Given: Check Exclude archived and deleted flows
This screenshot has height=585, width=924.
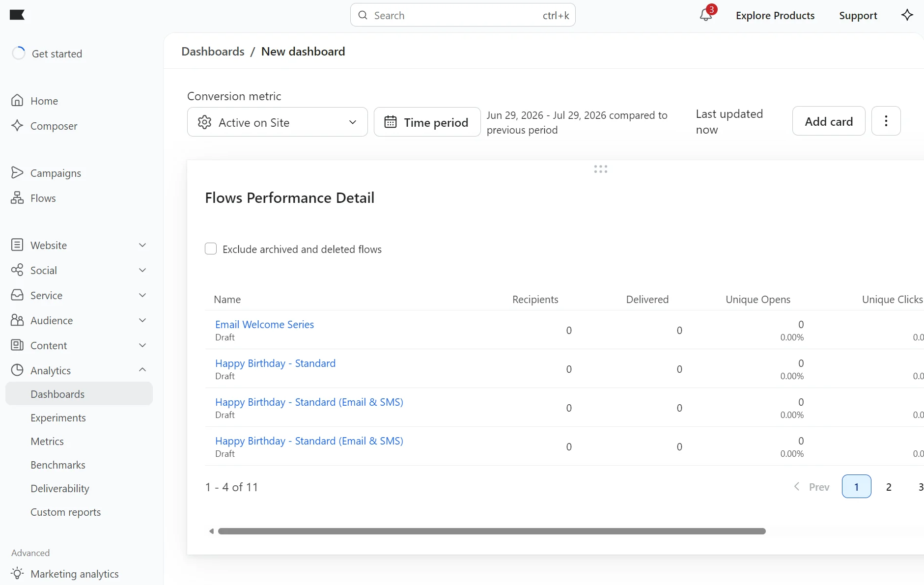Looking at the screenshot, I should [x=211, y=249].
